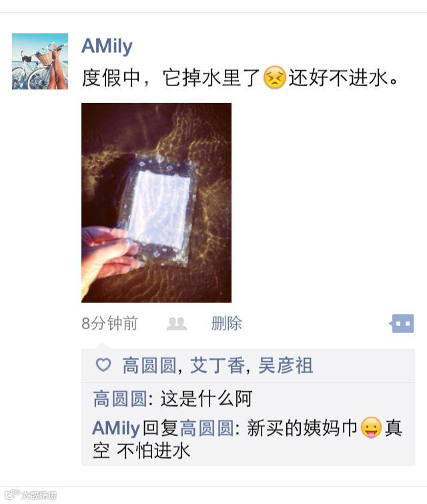
Task: Open AMily's bicycle profile avatar
Action: [40, 61]
